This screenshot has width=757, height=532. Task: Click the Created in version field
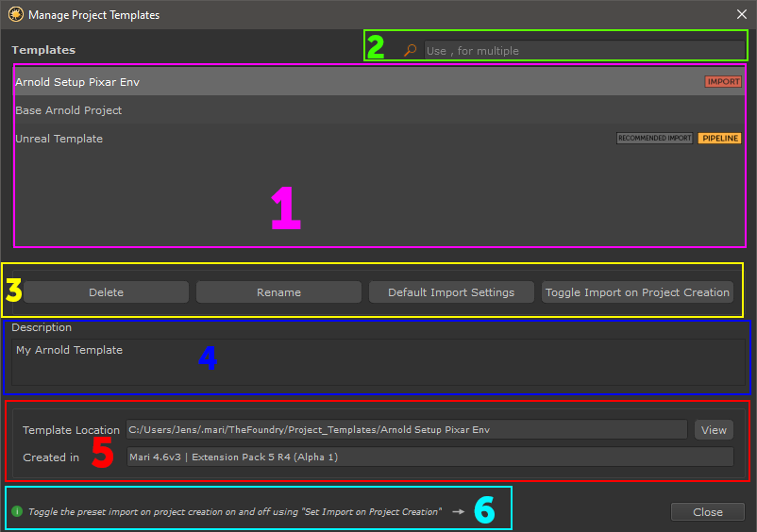429,457
